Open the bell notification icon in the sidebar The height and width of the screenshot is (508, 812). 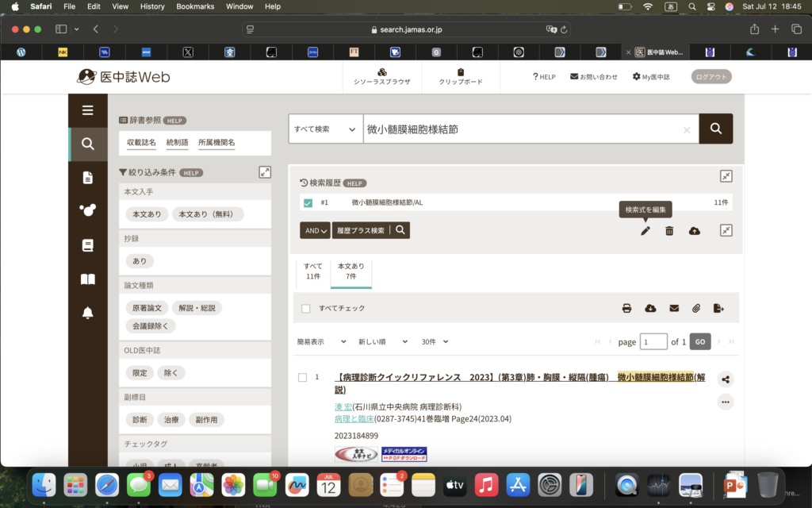click(87, 313)
